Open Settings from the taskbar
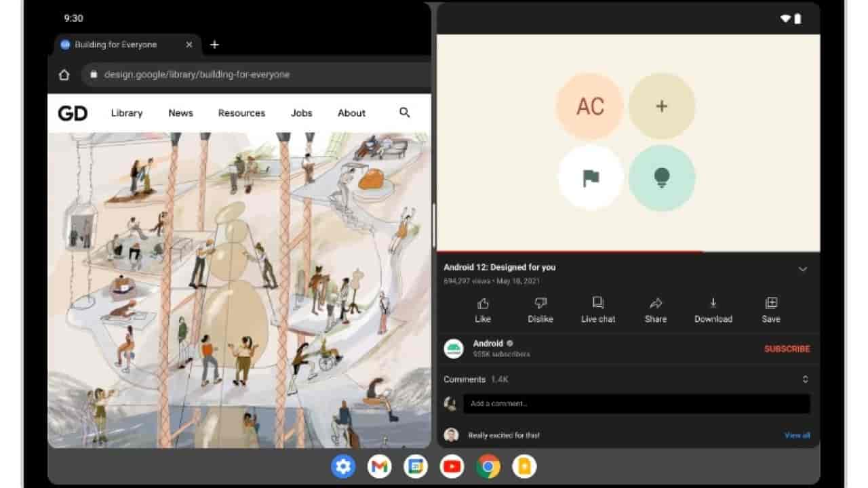This screenshot has height=488, width=868. (343, 466)
